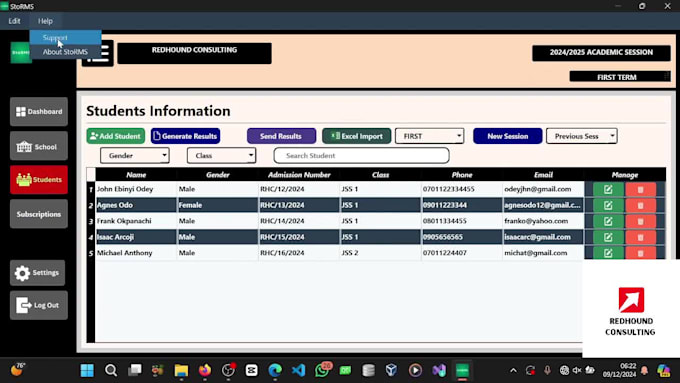Click name cell Michael Anthony
The image size is (680, 383).
click(x=136, y=253)
